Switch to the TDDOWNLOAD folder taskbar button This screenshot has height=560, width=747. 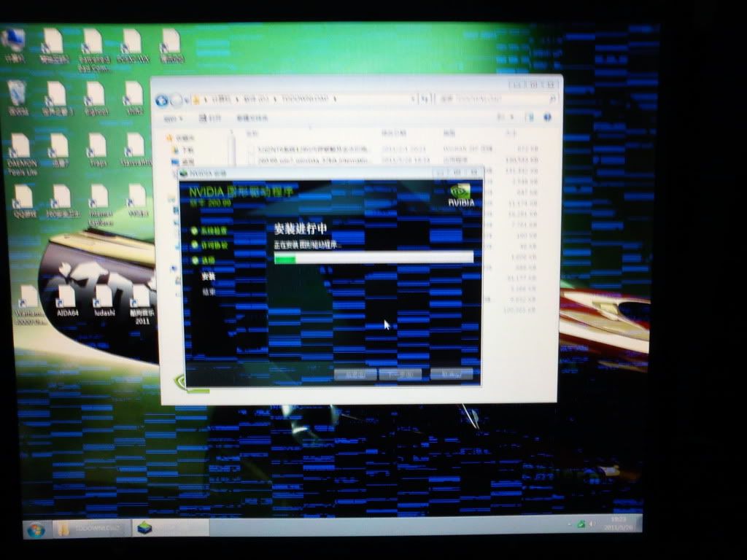coord(90,529)
